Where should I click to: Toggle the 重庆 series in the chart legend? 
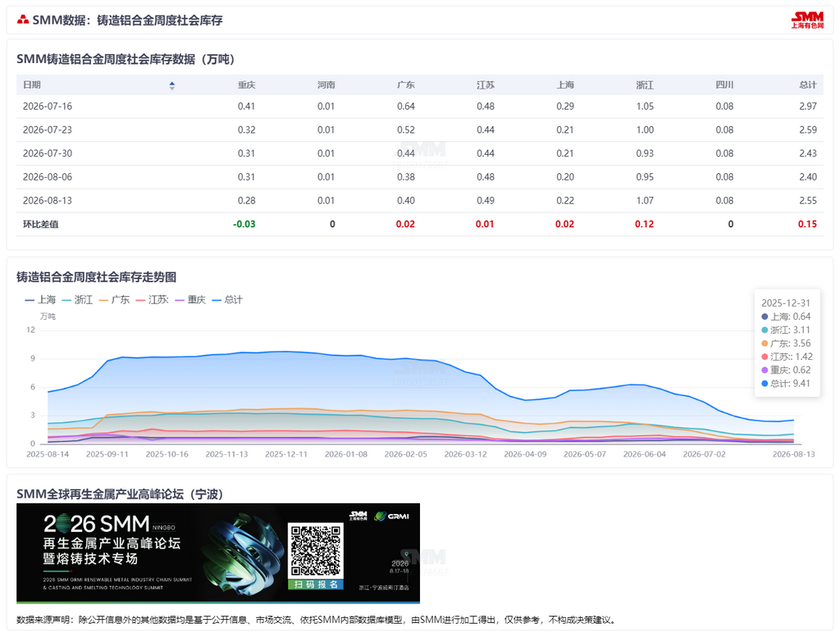click(190, 300)
